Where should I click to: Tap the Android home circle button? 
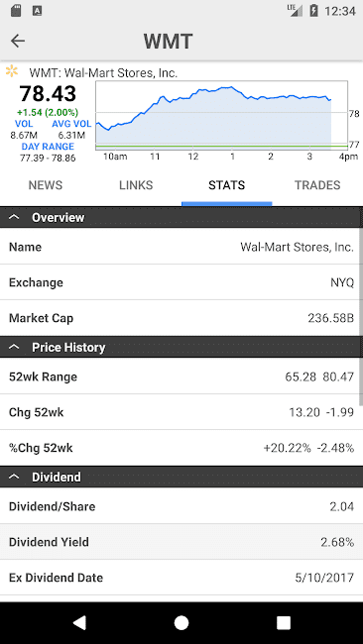pyautogui.click(x=181, y=622)
